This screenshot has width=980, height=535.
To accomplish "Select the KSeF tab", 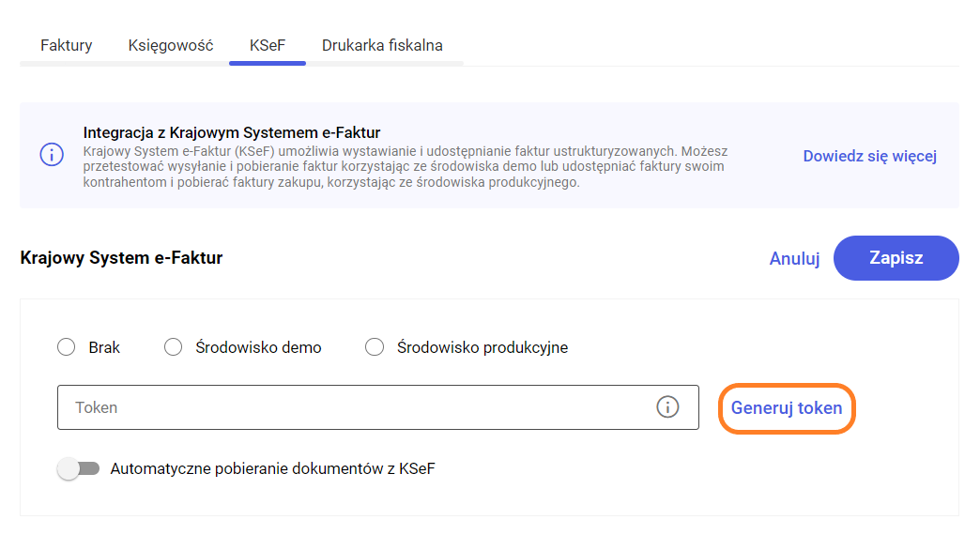I will point(267,45).
